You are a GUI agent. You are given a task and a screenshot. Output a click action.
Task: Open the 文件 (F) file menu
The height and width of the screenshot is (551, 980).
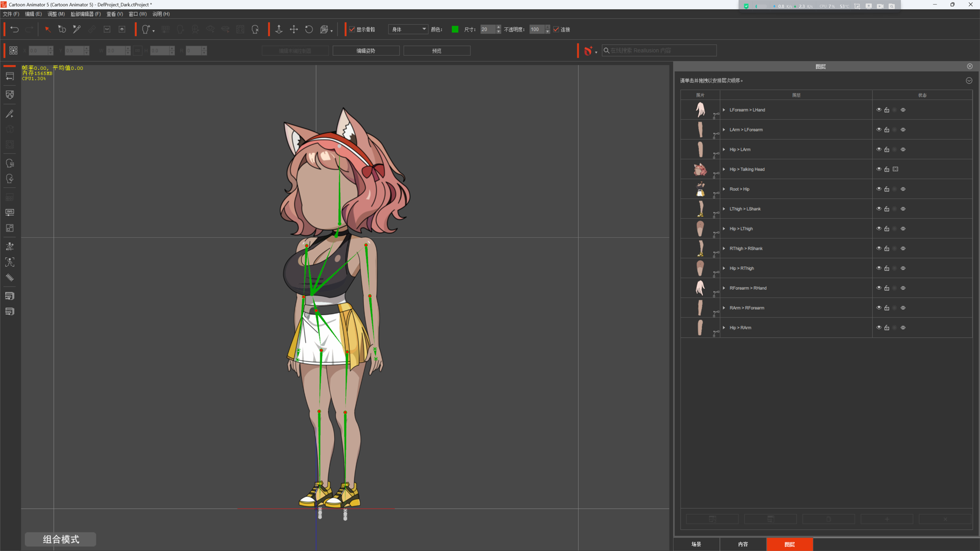pos(11,14)
